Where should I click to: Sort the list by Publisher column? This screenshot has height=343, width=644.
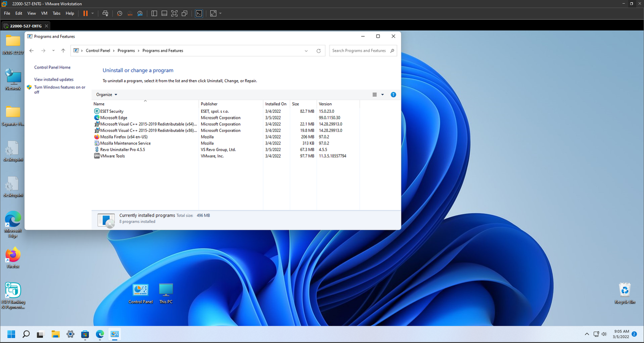tap(231, 104)
